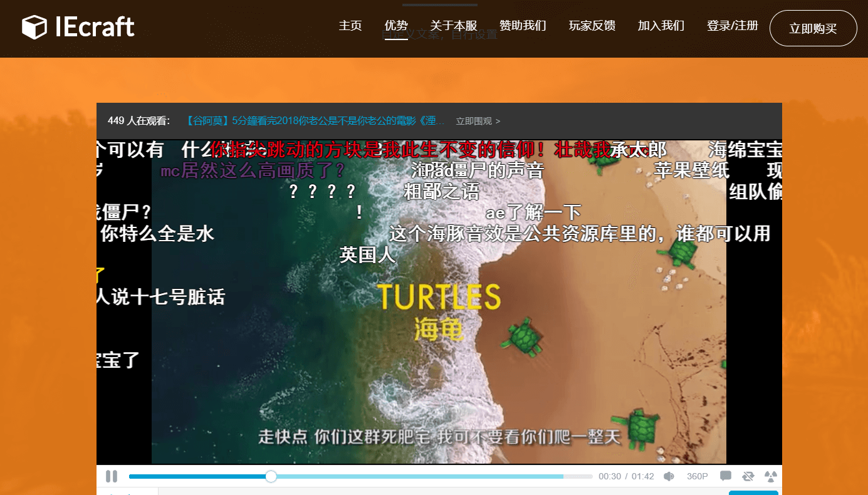868x495 pixels.
Task: Click the crossed-arrows danmaku toggle icon
Action: tap(748, 476)
